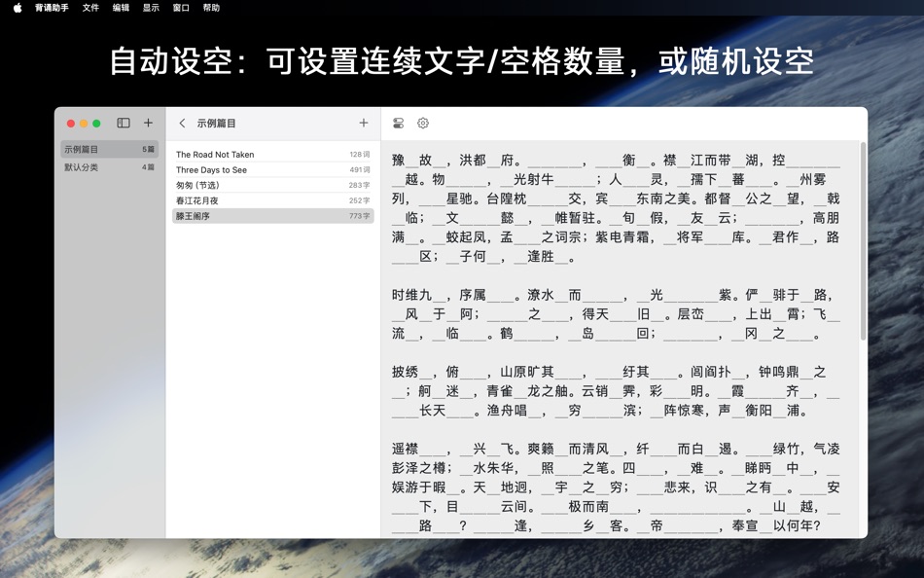This screenshot has height=578, width=924.
Task: Click the + icon to add a new article
Action: pos(363,123)
